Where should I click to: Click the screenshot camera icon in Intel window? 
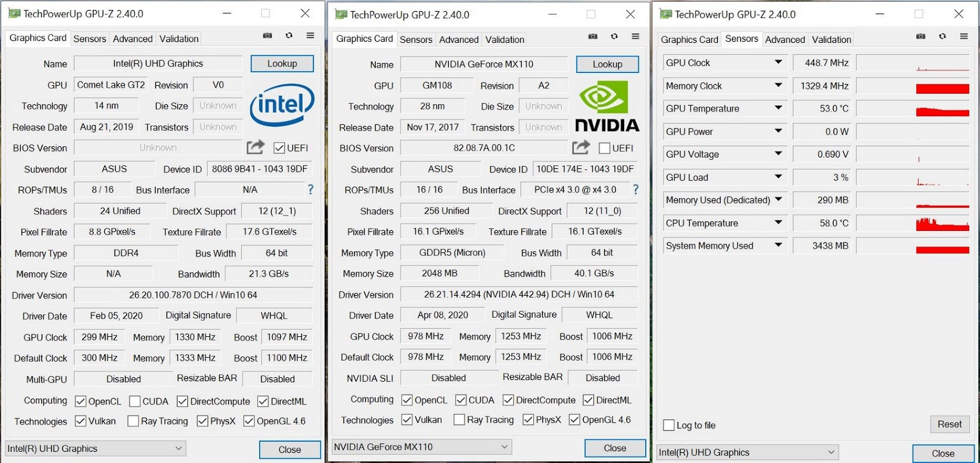point(267,36)
